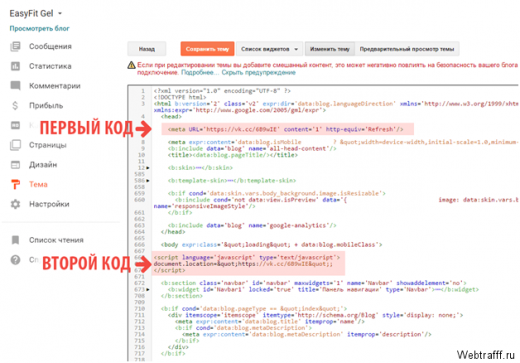This screenshot has width=520, height=363.
Task: Go to Сообщения section
Action: pyautogui.click(x=50, y=46)
